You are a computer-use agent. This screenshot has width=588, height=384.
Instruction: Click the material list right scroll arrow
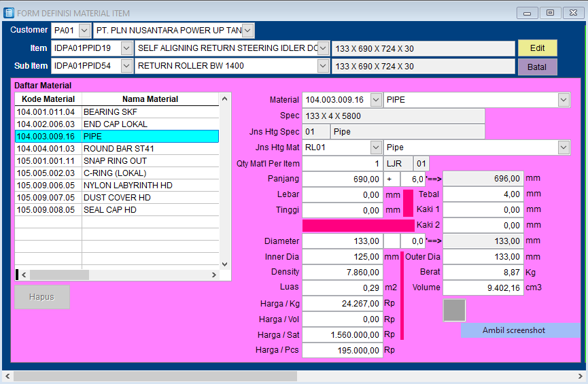point(213,275)
